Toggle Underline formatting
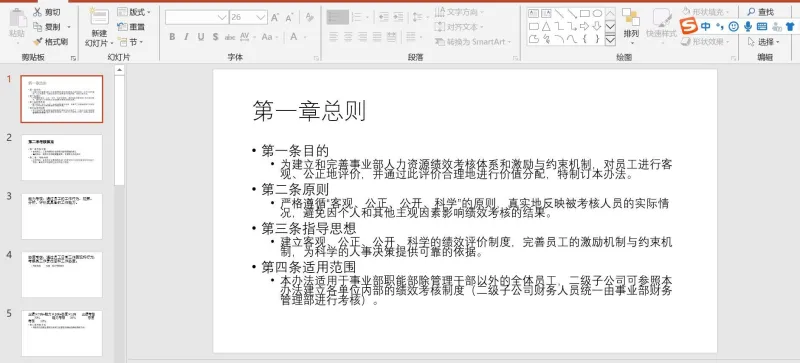The height and width of the screenshot is (363, 800). (201, 37)
